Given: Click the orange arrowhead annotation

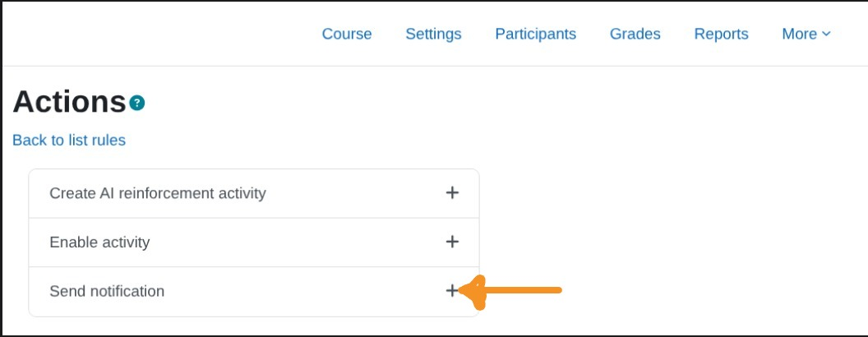Looking at the screenshot, I should [472, 291].
